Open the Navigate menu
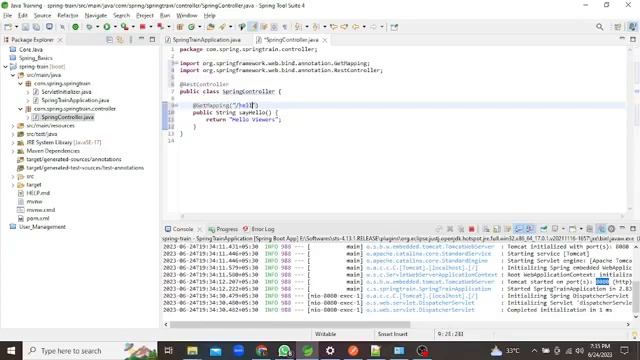 (96, 16)
